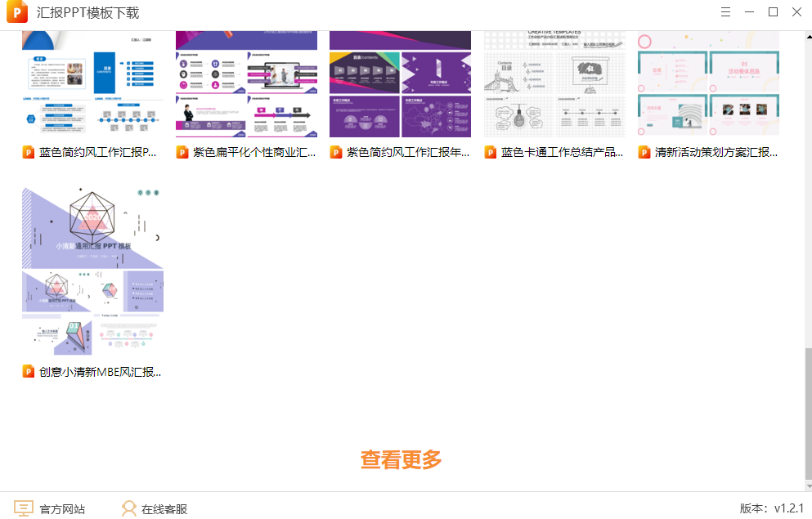The height and width of the screenshot is (519, 812).
Task: Click the P icon next to 紫色简约风工作汇报年 template
Action: (x=336, y=152)
